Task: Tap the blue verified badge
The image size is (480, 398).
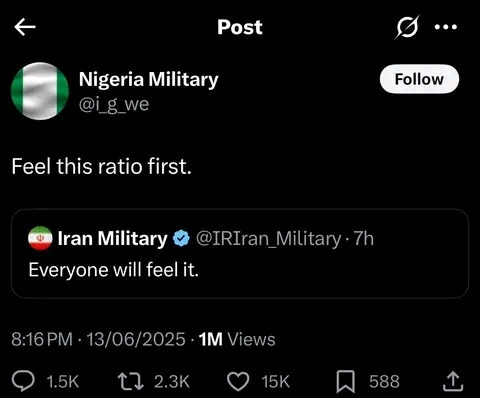Action: coord(181,238)
